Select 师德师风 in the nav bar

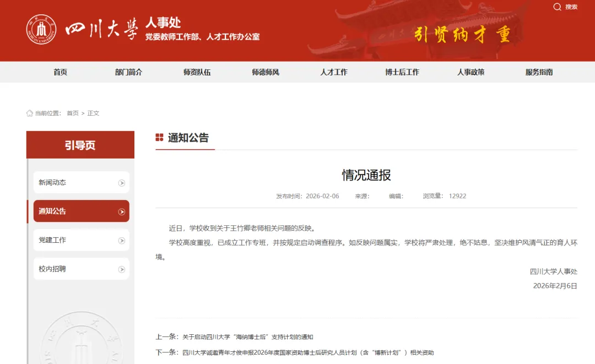[266, 72]
